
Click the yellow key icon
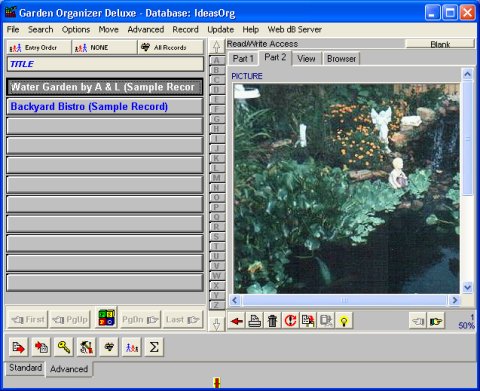tap(64, 347)
